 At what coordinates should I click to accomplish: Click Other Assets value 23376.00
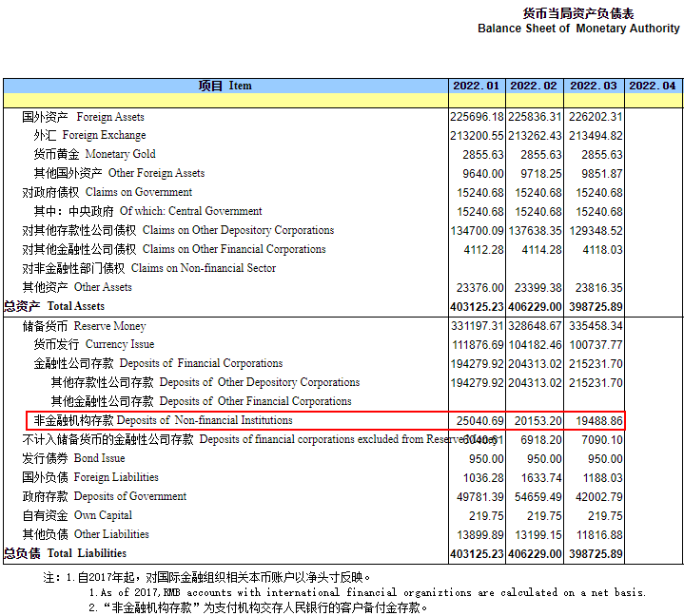(x=479, y=288)
